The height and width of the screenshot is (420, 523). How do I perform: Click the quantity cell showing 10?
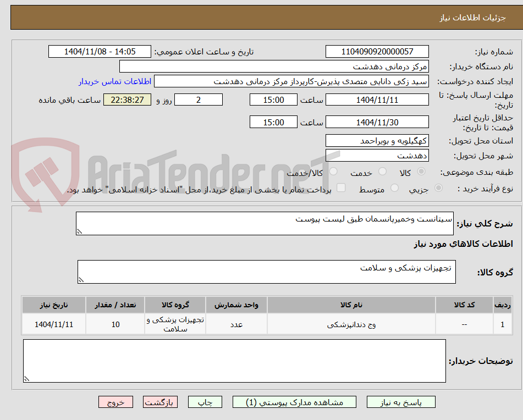115,324
